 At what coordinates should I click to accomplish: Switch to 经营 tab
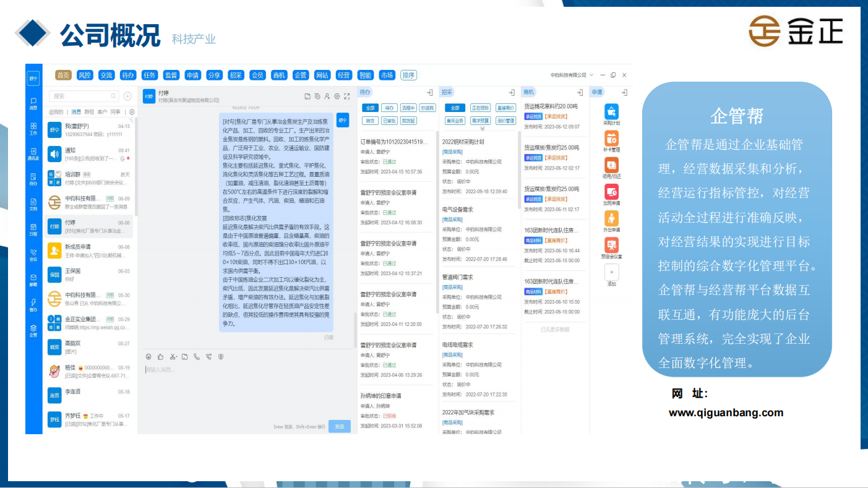pyautogui.click(x=343, y=75)
